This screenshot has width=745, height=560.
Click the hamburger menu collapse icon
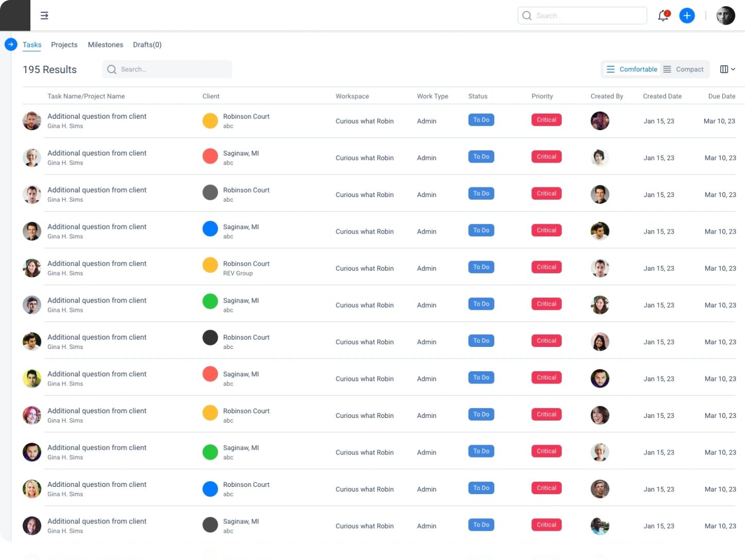pyautogui.click(x=44, y=15)
